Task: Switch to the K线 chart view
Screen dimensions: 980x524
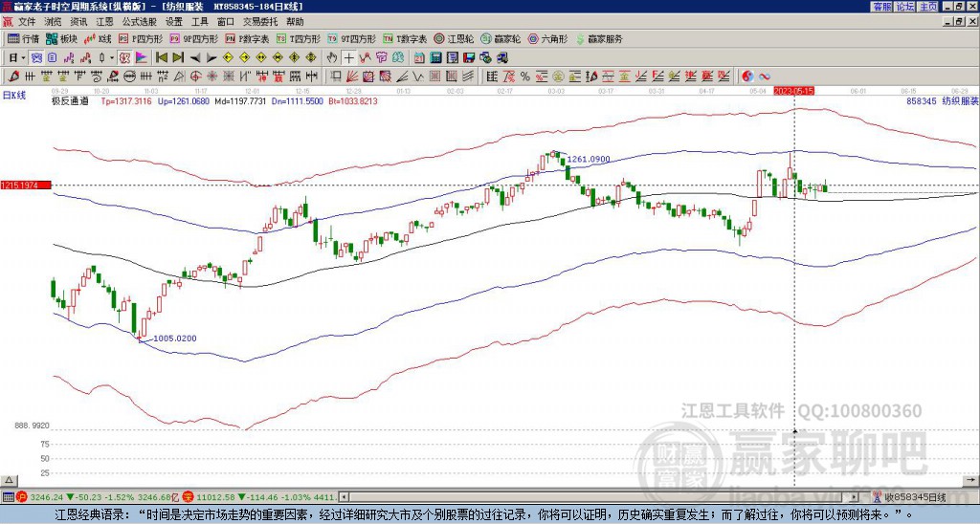Action: [x=99, y=38]
